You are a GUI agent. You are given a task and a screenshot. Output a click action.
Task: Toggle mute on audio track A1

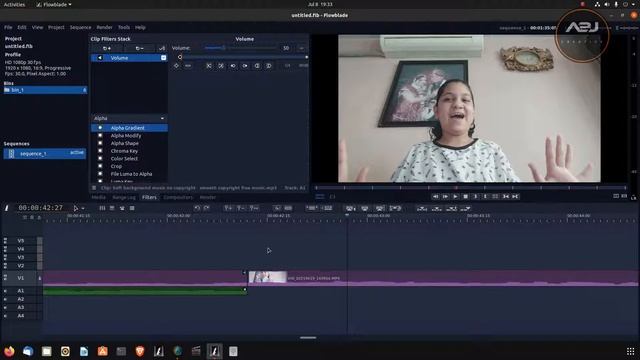[5, 291]
